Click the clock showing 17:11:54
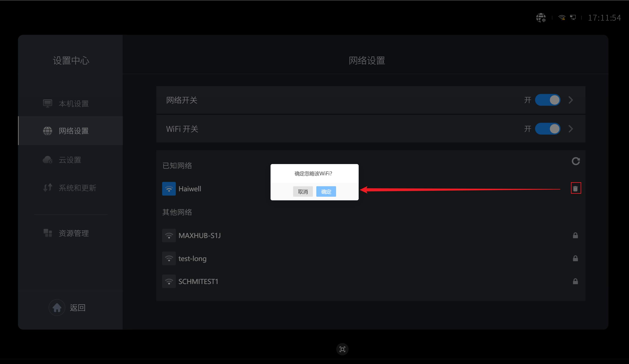Viewport: 629px width, 364px height. (x=604, y=18)
